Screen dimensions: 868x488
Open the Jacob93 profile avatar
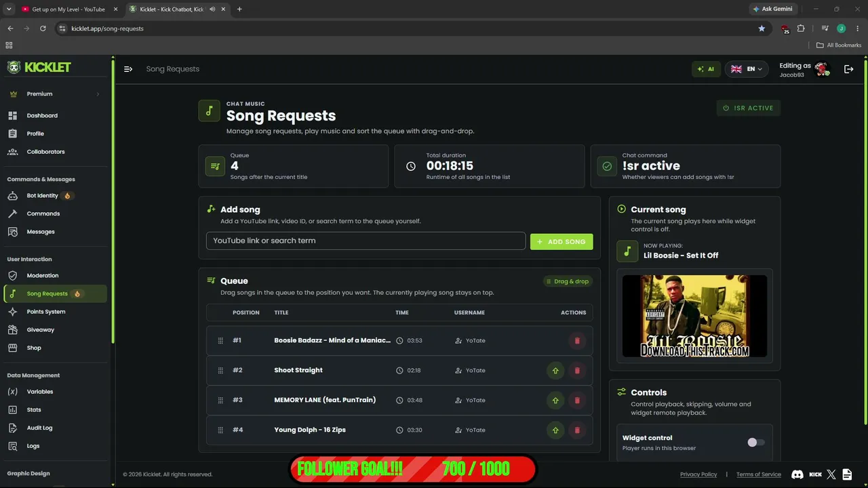[x=822, y=69]
